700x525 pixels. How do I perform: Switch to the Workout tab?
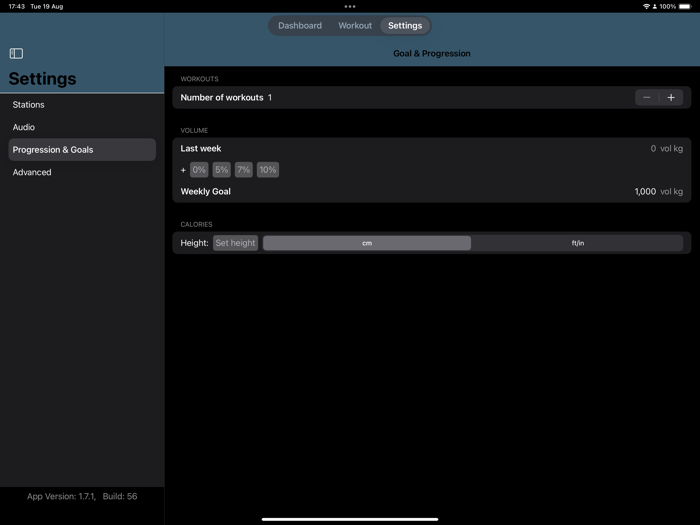[x=355, y=25]
